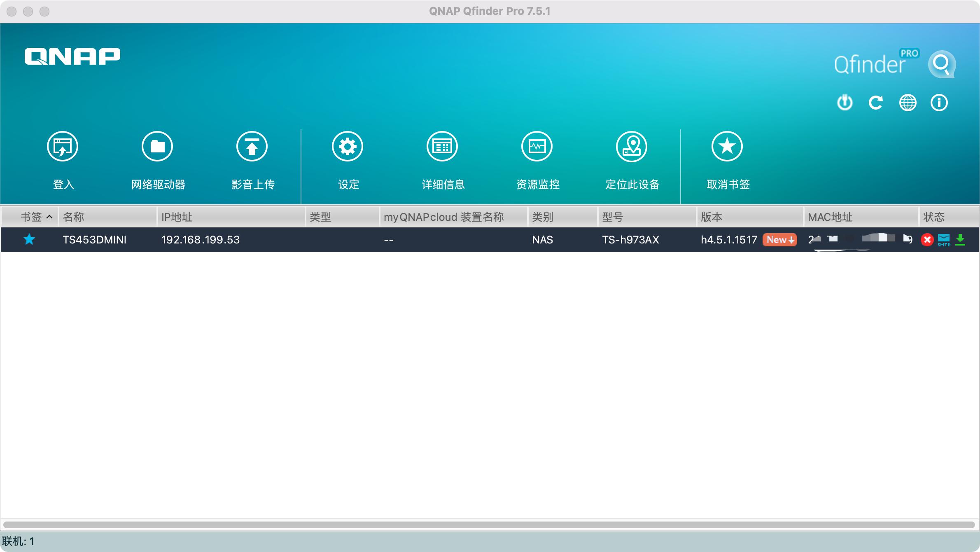The width and height of the screenshot is (980, 552).
Task: Open the about info icon
Action: [939, 103]
